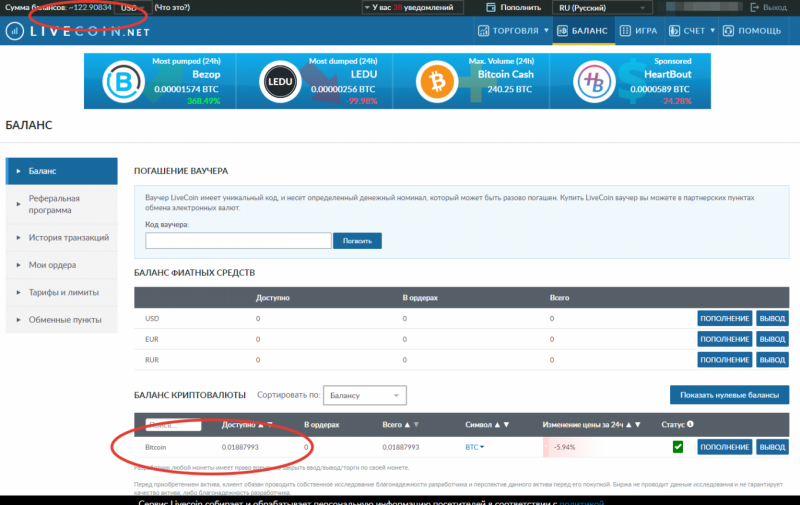Select Баланс in the left sidebar

(62, 171)
